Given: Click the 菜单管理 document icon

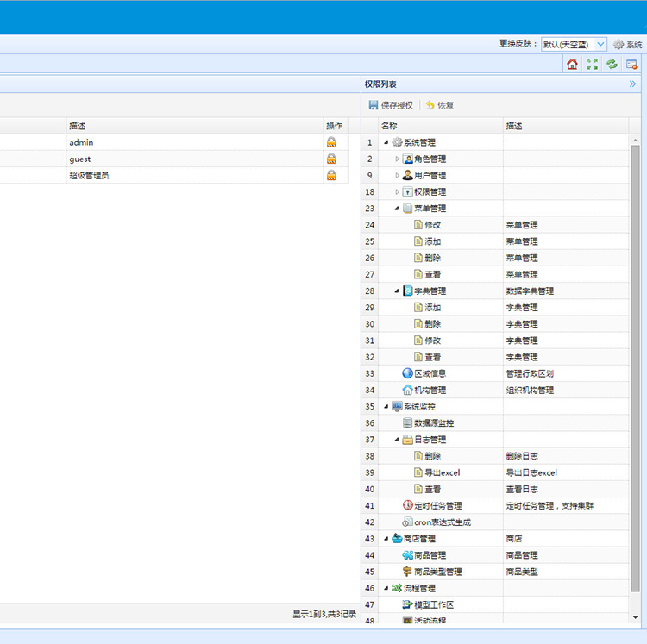Looking at the screenshot, I should [408, 209].
